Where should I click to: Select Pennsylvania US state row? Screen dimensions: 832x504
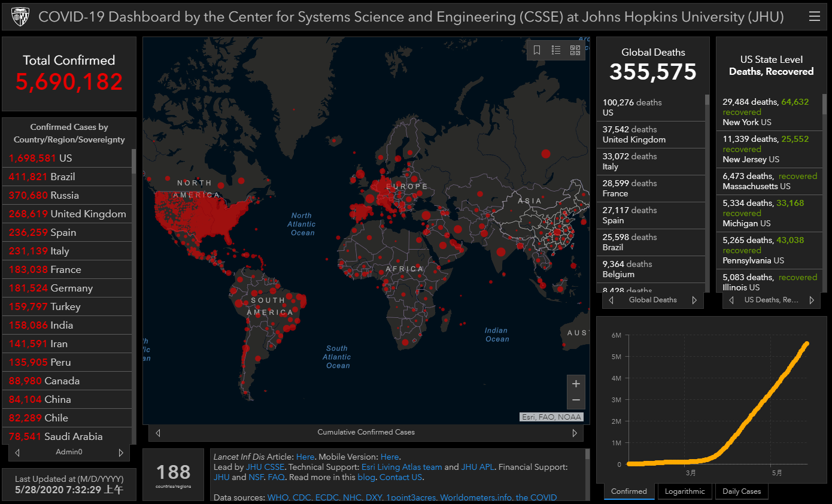pos(769,250)
